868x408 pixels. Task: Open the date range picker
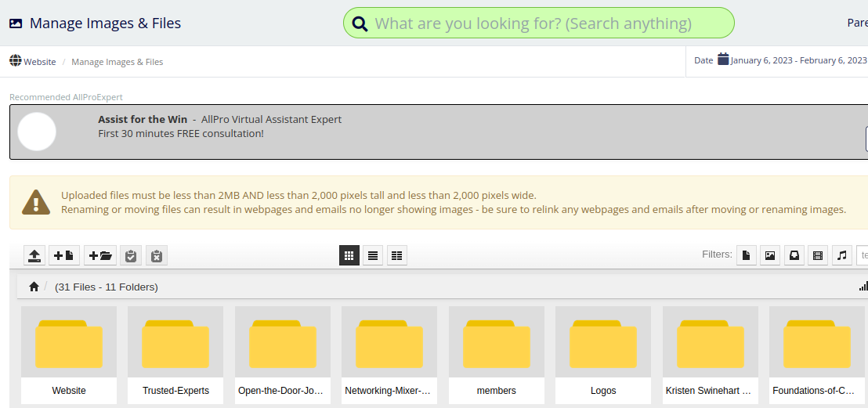pyautogui.click(x=798, y=60)
